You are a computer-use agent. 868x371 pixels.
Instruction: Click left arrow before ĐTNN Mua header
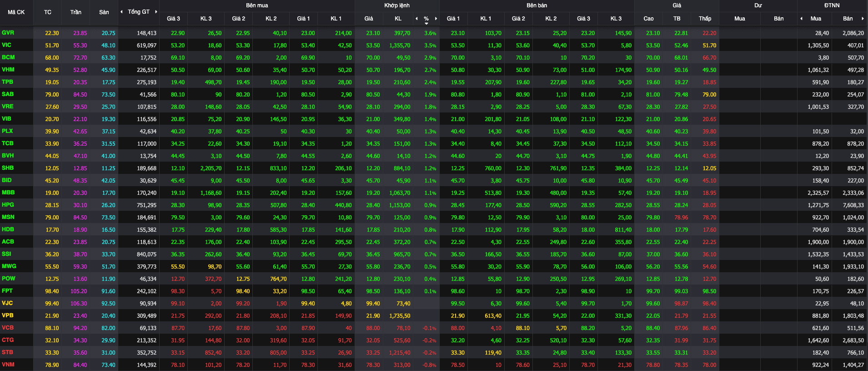[801, 19]
